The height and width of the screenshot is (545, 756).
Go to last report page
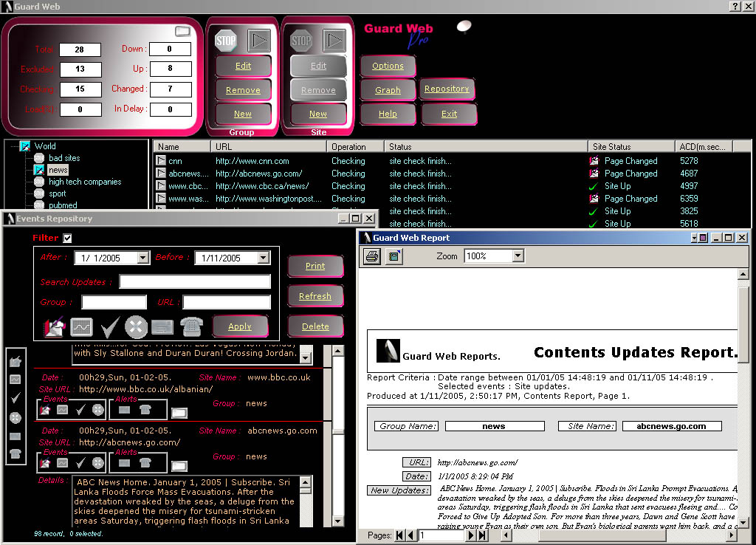point(483,535)
